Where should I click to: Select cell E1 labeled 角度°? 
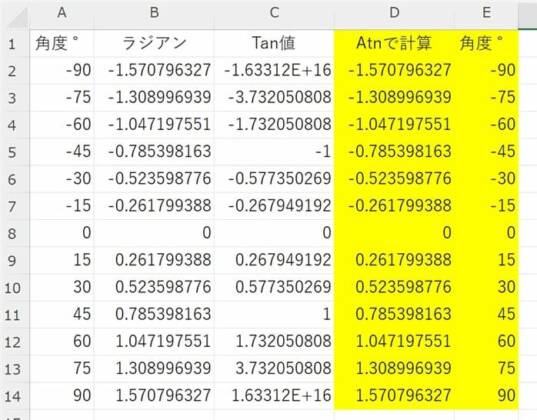(486, 44)
